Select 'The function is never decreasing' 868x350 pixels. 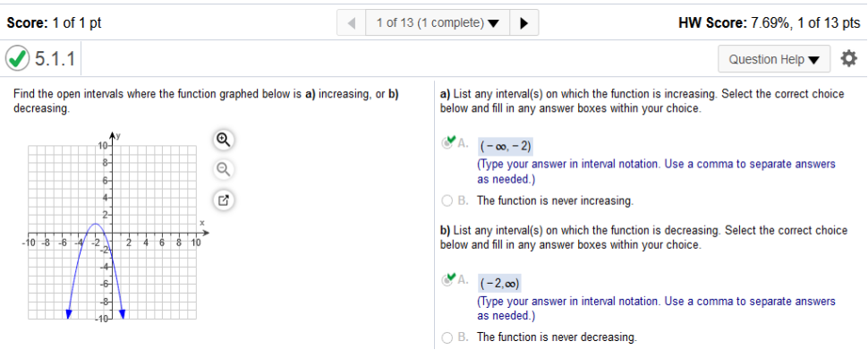tap(447, 337)
